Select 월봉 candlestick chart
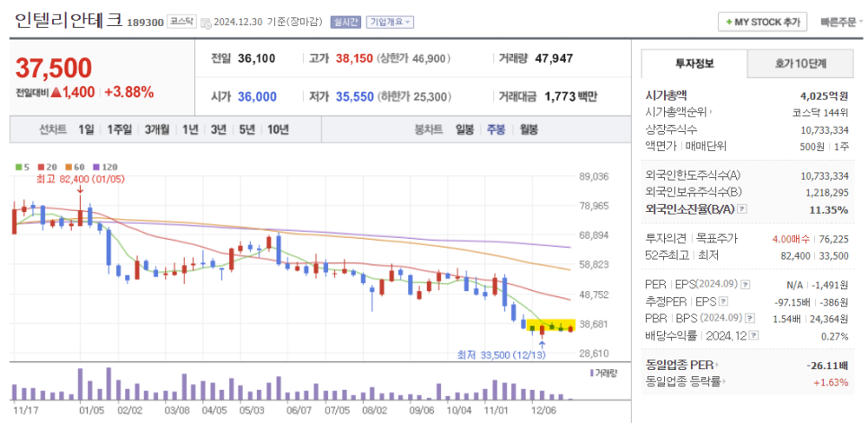The image size is (868, 423). click(528, 130)
